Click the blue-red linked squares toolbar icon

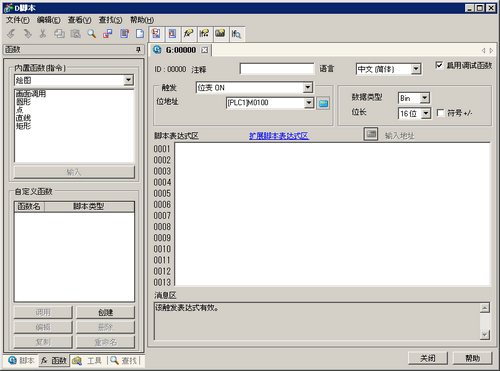click(108, 34)
